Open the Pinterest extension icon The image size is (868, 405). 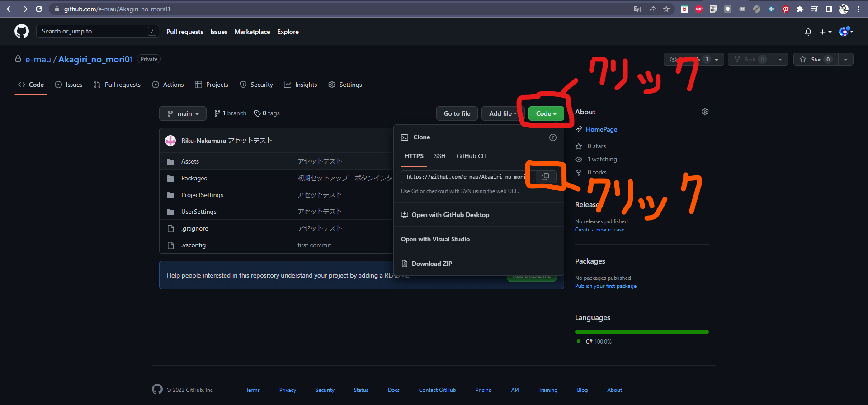(786, 9)
